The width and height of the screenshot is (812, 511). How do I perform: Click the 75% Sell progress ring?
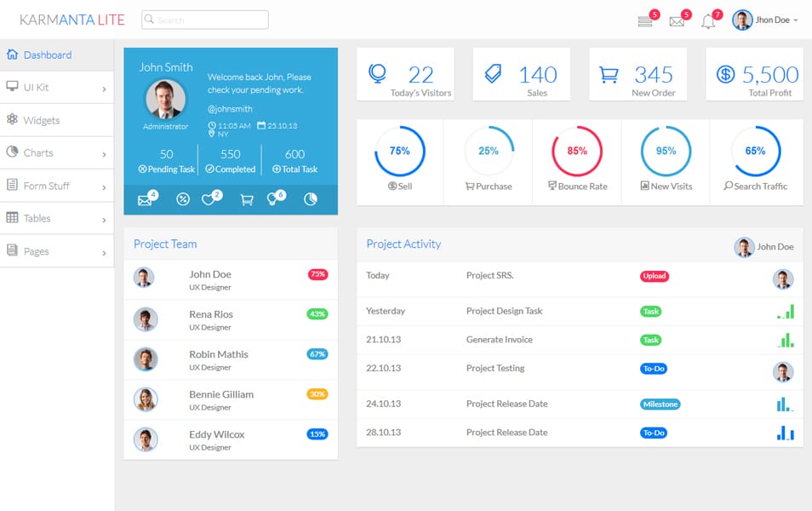point(400,152)
